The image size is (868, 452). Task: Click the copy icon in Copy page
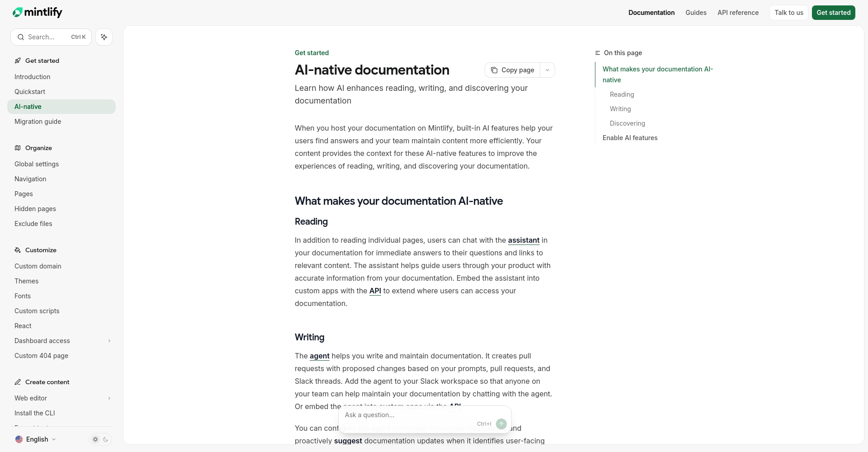(494, 70)
